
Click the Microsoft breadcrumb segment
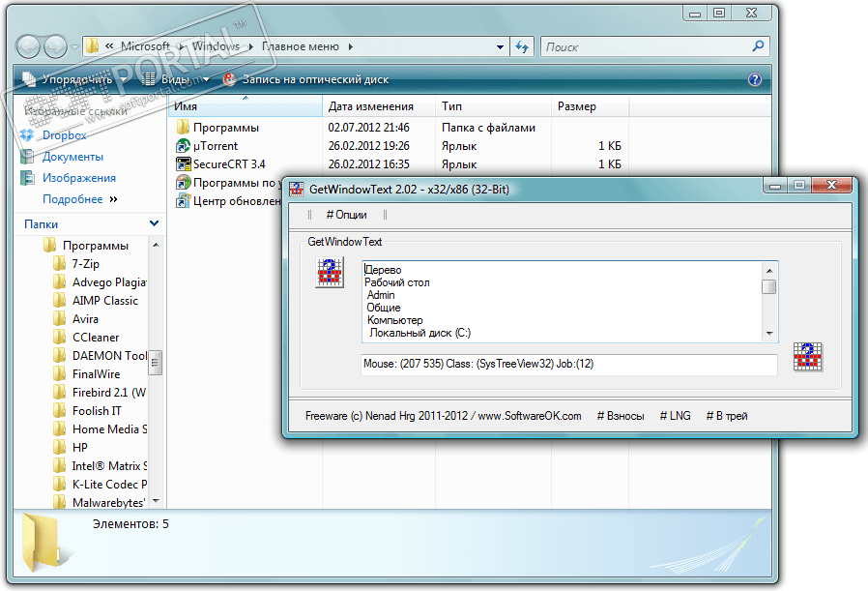[x=146, y=46]
